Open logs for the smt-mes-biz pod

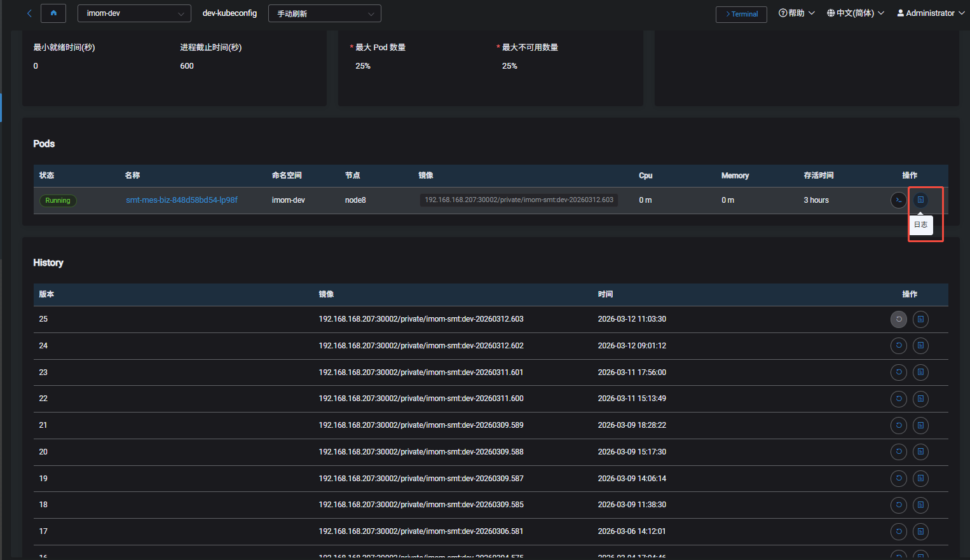(920, 200)
